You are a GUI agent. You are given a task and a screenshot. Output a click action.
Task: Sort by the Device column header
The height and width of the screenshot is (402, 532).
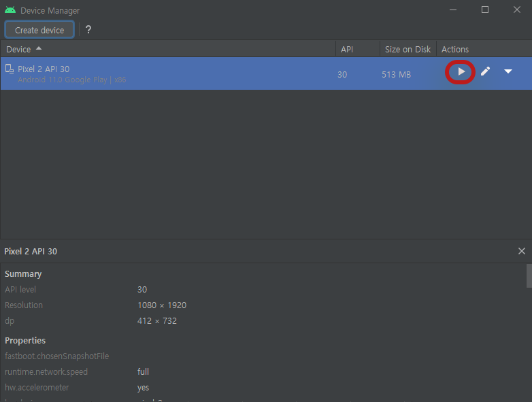pos(167,49)
